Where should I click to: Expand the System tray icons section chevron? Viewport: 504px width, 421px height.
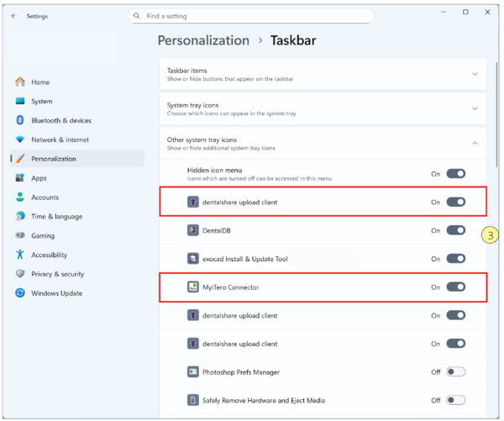475,108
